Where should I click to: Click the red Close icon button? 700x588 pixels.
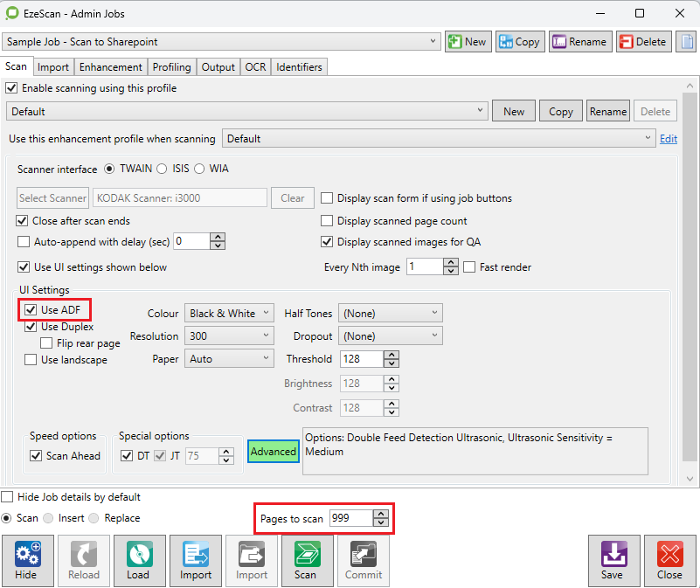click(669, 560)
